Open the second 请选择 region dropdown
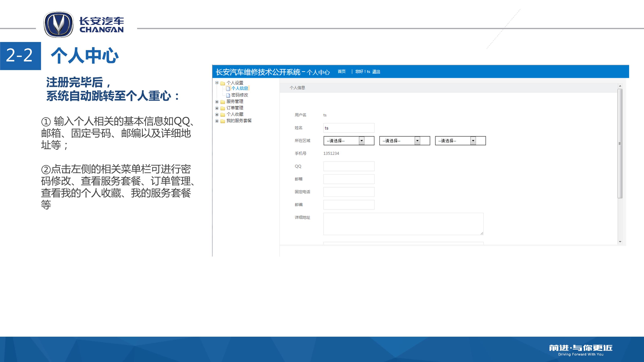 click(x=417, y=141)
